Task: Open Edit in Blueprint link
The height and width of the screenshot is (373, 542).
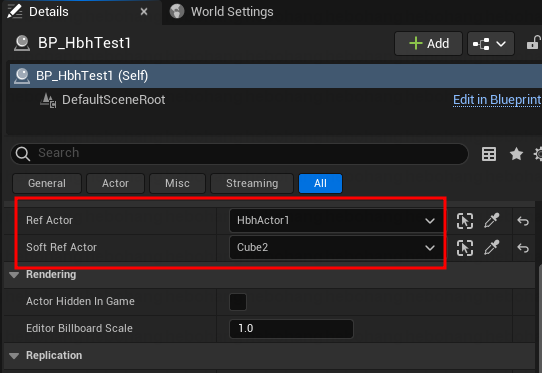Action: point(497,100)
